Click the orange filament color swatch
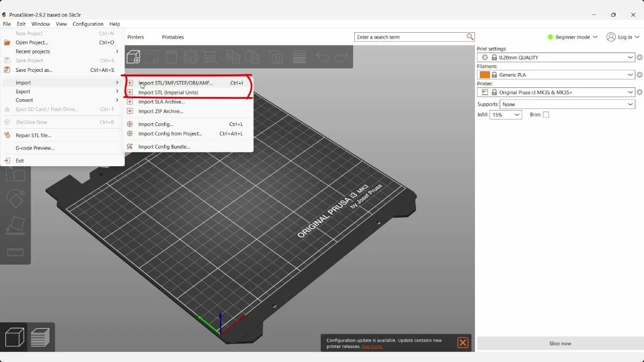The height and width of the screenshot is (362, 644). point(485,75)
